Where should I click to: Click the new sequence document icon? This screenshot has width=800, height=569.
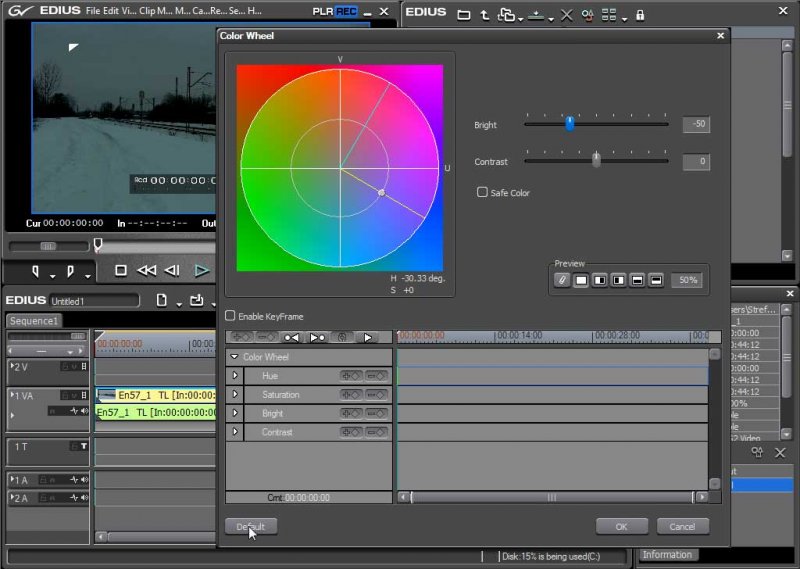pos(161,300)
